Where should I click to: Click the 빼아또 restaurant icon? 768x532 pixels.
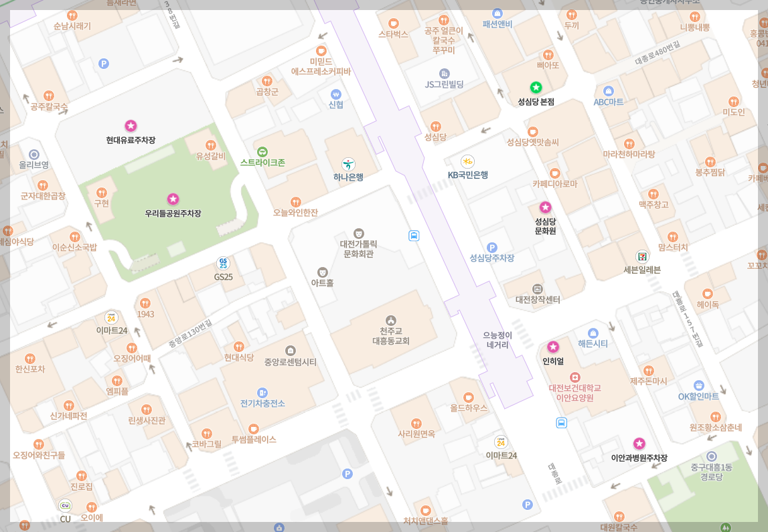[548, 54]
